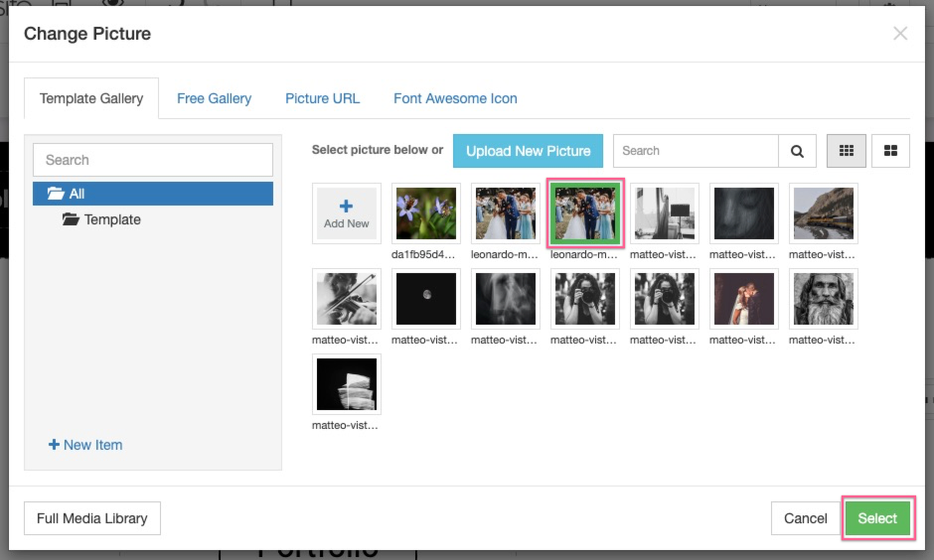Select the unselected leonardo-m wedding couple thumbnail

coord(505,213)
